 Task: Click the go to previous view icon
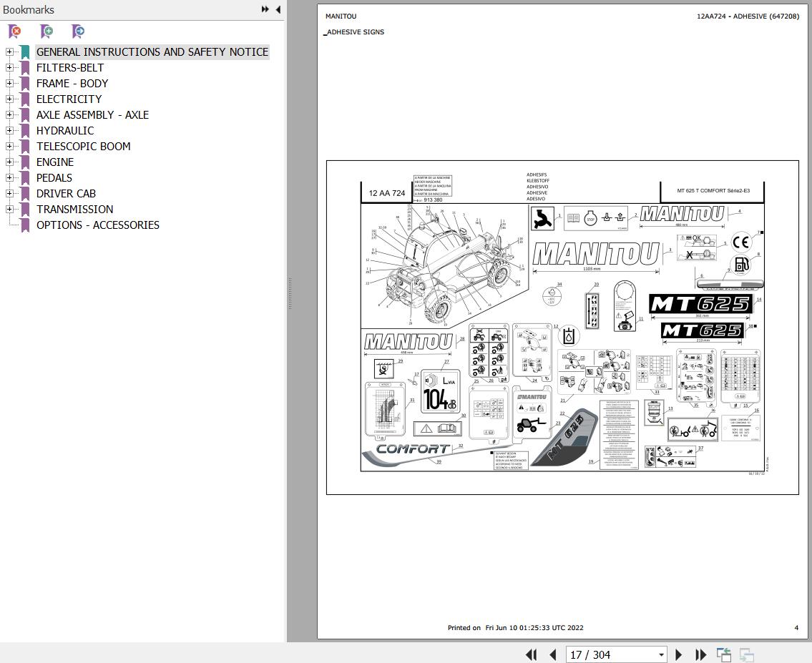[x=723, y=654]
